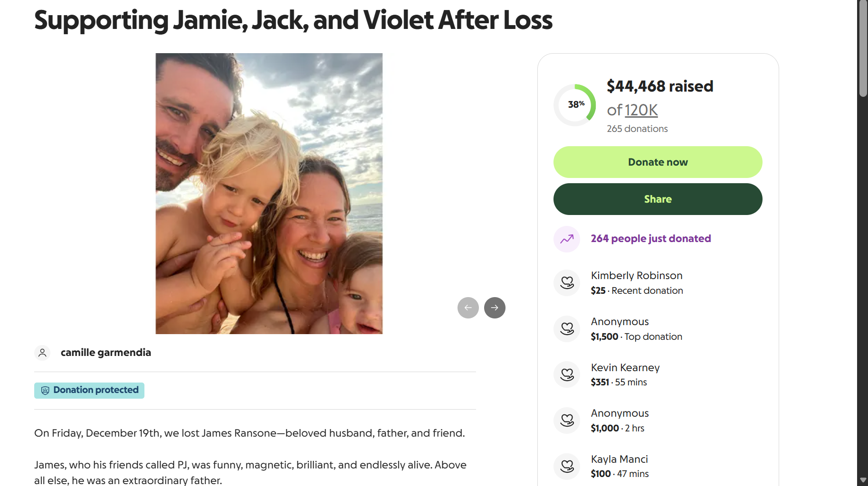
Task: Click the next photo arrow button
Action: point(495,308)
